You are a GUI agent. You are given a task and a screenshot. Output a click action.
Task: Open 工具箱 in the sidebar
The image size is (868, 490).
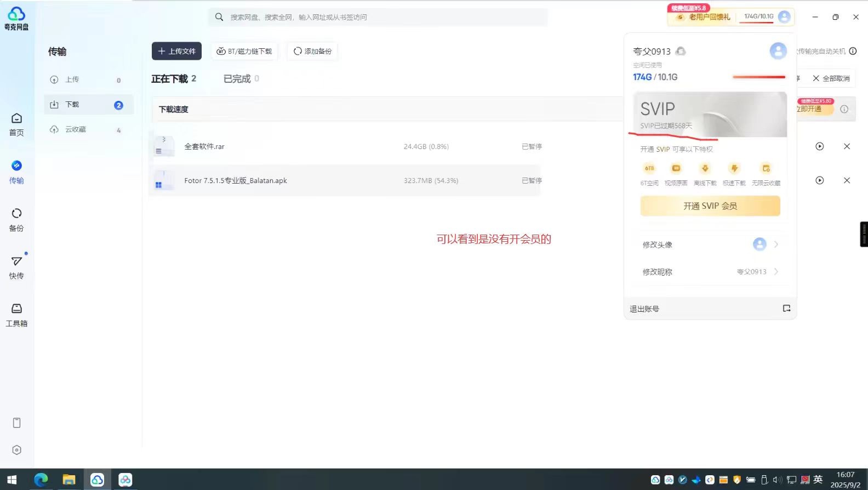pos(16,315)
